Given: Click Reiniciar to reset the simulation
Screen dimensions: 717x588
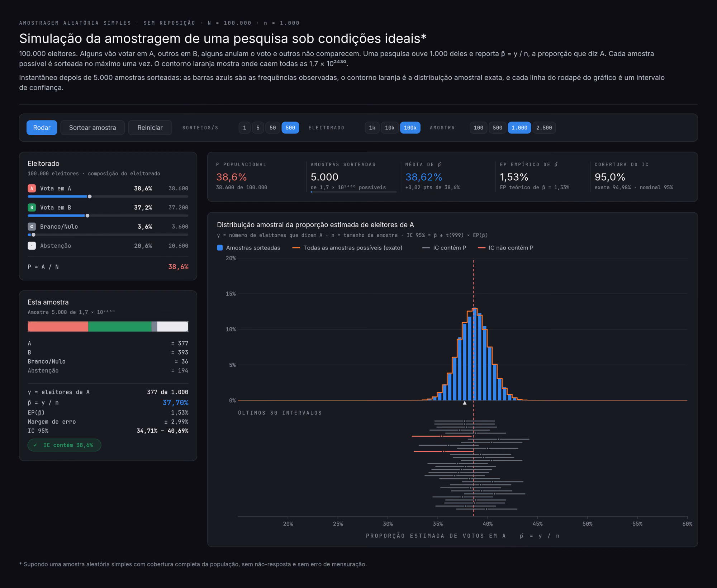Looking at the screenshot, I should [150, 128].
